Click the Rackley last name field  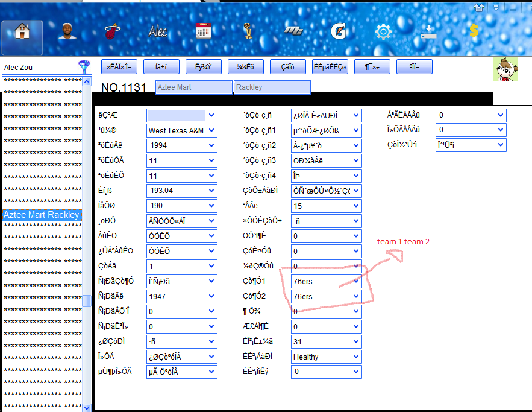[x=271, y=87]
